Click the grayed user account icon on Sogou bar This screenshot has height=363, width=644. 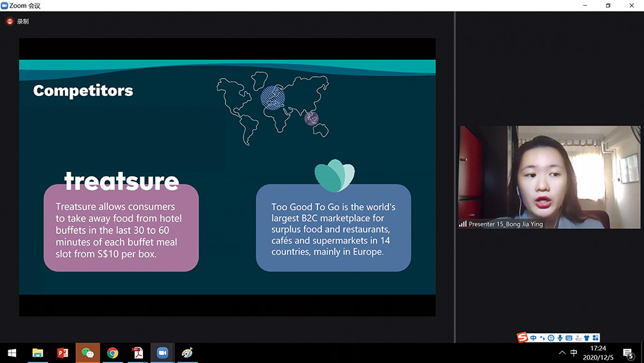point(578,338)
